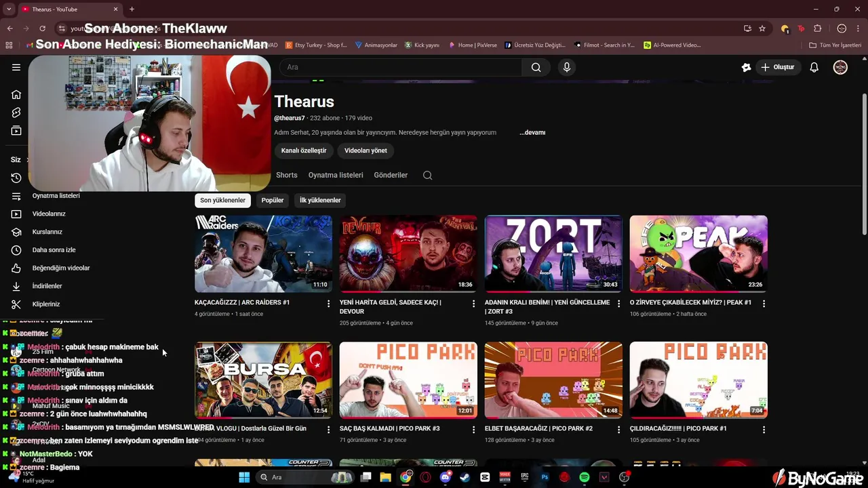Open the ZORT #3 video thumbnail
Viewport: 868px width, 488px height.
[x=553, y=253]
